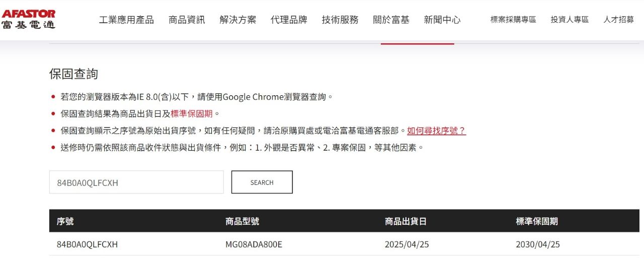Click the SEARCH button
This screenshot has height=262, width=644.
pyautogui.click(x=262, y=182)
